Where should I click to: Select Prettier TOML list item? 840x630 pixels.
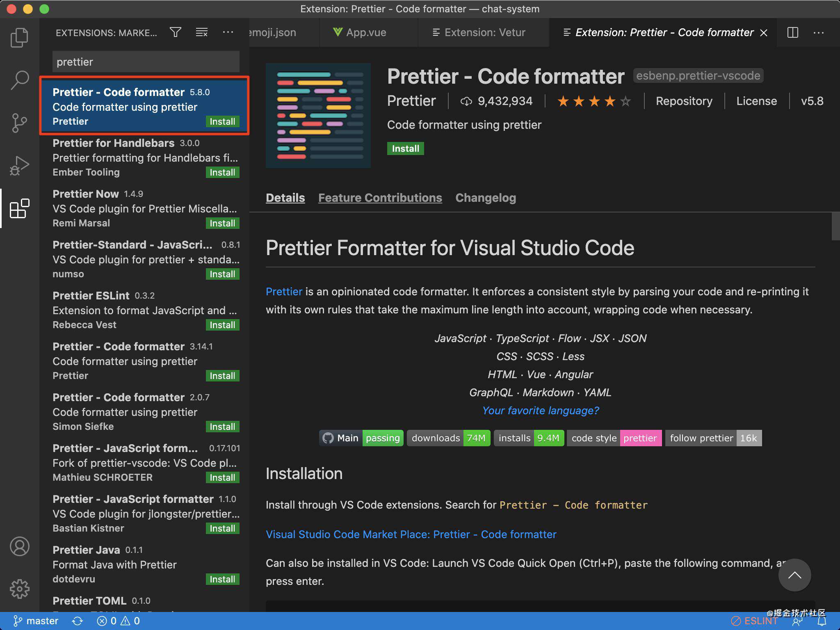click(144, 601)
